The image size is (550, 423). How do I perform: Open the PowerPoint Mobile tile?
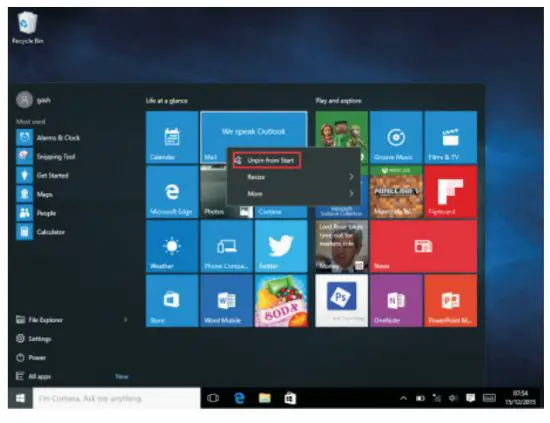tap(450, 301)
